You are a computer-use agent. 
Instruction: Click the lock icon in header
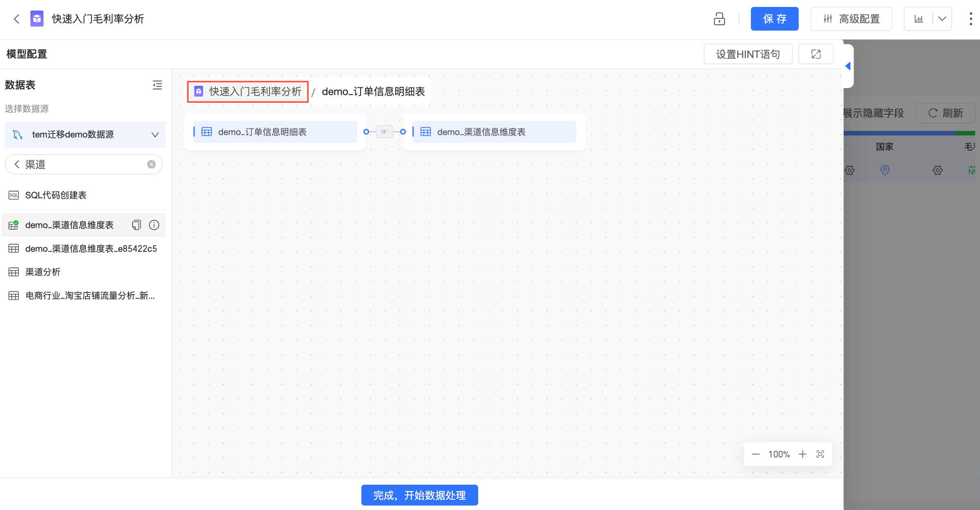719,19
